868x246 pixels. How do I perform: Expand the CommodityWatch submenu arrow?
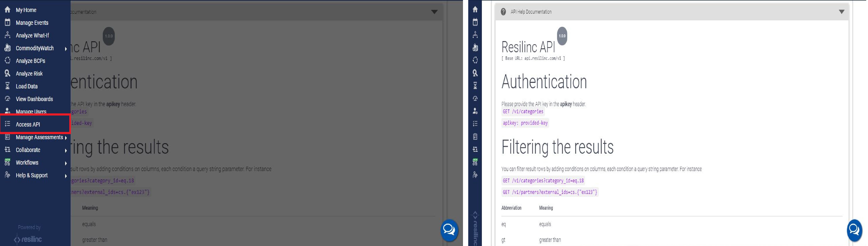click(66, 49)
